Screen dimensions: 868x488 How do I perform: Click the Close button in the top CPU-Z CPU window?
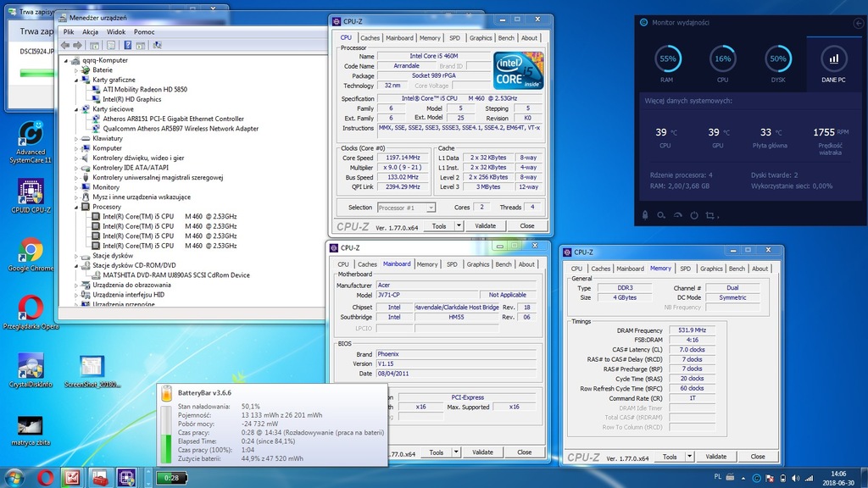click(527, 225)
